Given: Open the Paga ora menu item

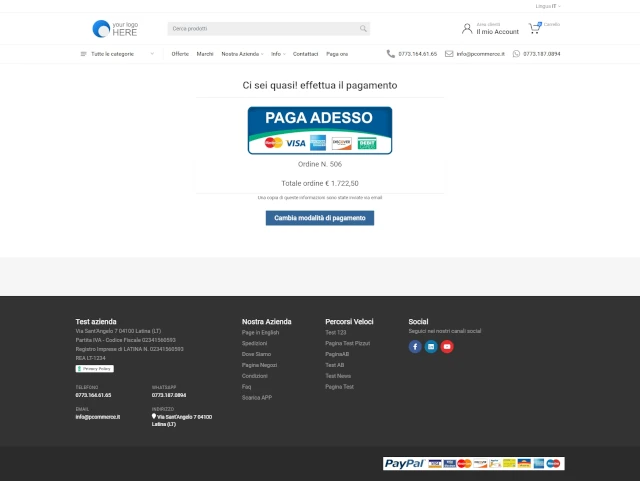Looking at the screenshot, I should point(337,54).
